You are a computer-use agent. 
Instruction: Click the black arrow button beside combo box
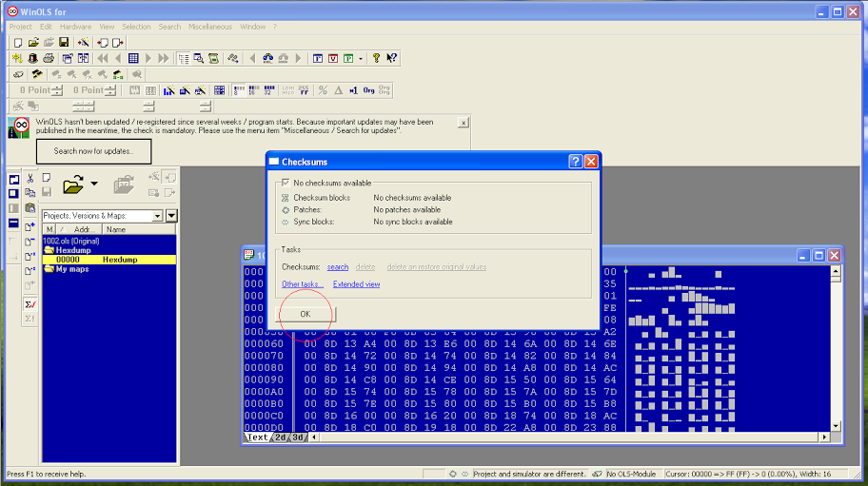coord(171,216)
